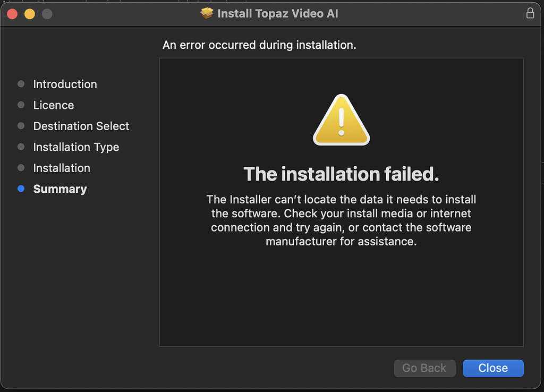Screen dimensions: 544x392
Task: Click the Introduction step indicator dot
Action: tap(21, 83)
